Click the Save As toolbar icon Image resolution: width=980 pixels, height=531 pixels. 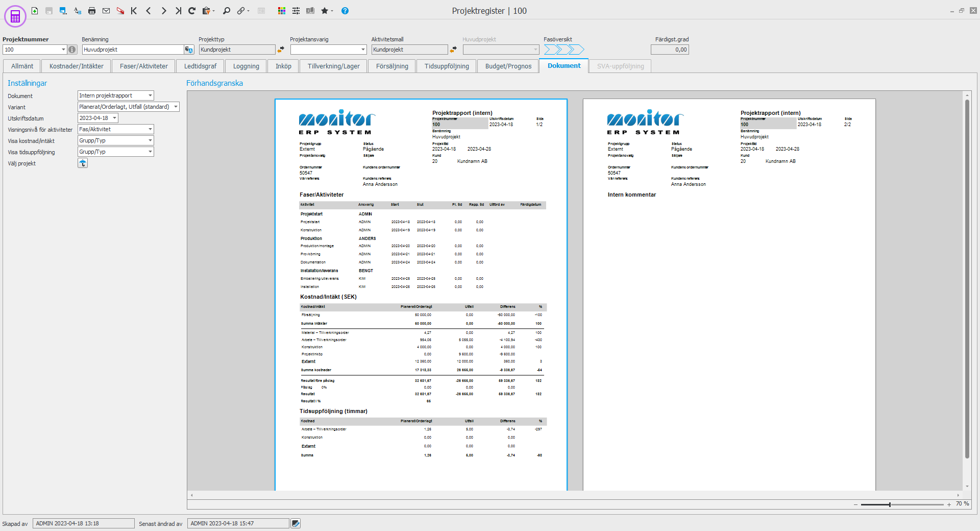[x=63, y=11]
